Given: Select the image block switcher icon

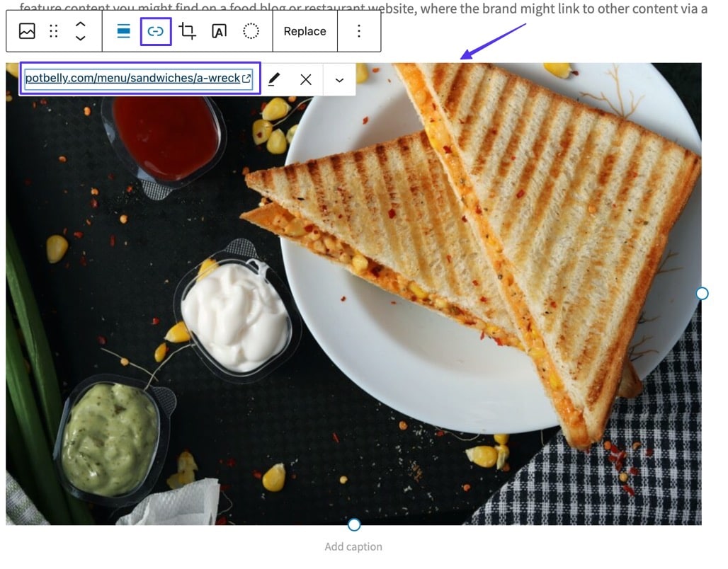Looking at the screenshot, I should point(25,30).
